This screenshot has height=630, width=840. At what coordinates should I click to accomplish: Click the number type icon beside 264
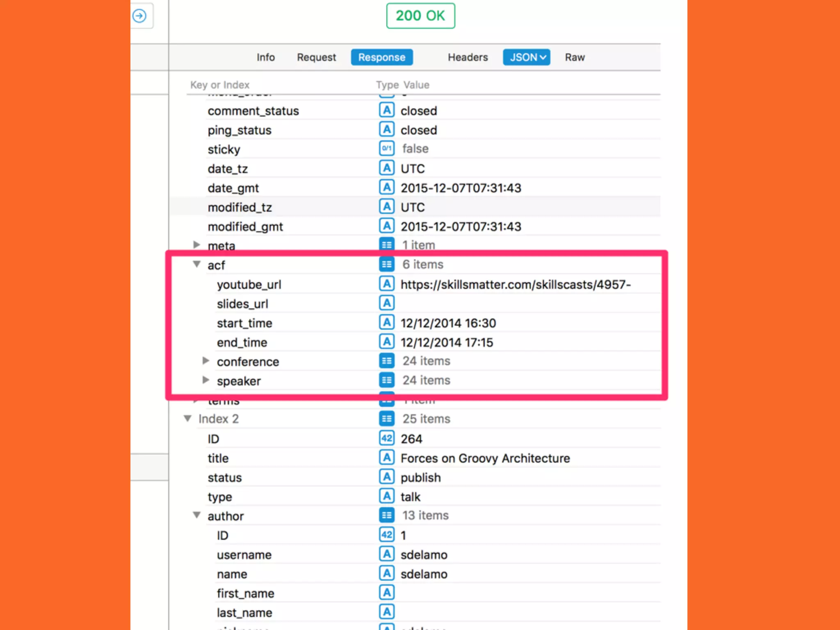tap(386, 438)
